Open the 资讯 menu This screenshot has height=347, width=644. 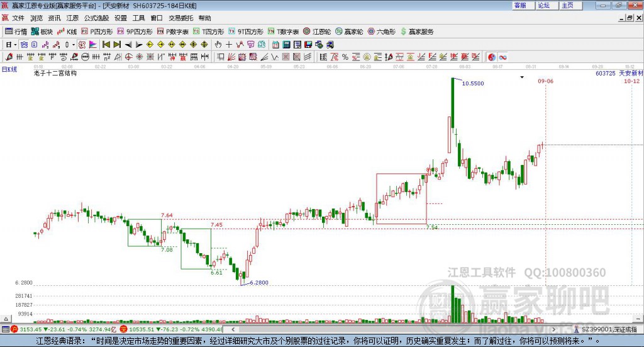54,18
